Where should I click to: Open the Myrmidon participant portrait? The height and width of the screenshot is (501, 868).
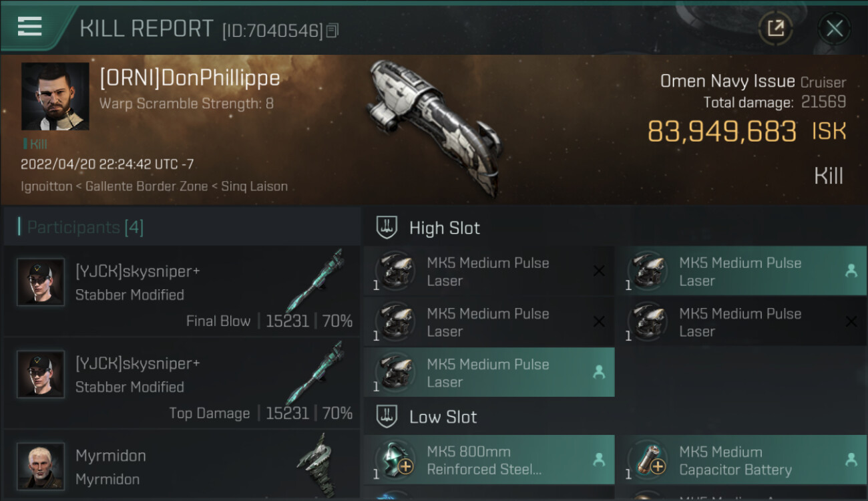(x=41, y=466)
